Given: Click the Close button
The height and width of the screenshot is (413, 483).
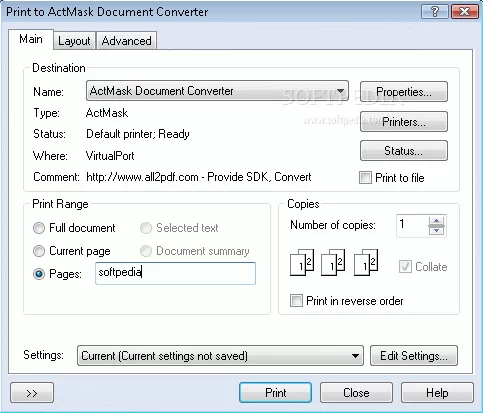Looking at the screenshot, I should 356,393.
